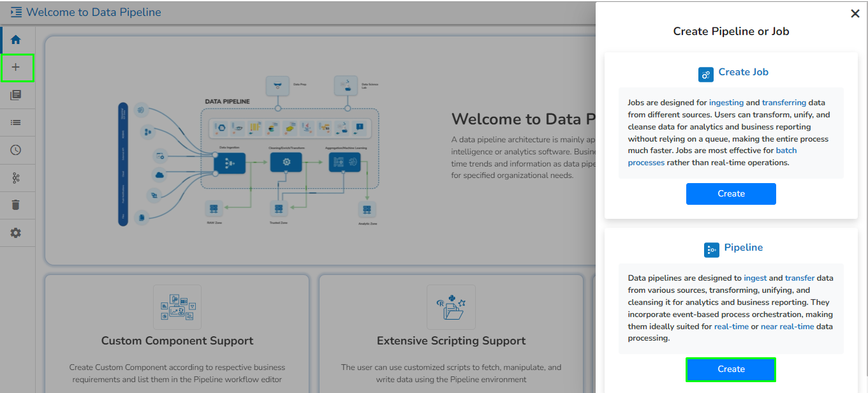This screenshot has width=868, height=393.
Task: Open the clock scheduler icon in the sidebar
Action: tap(16, 151)
